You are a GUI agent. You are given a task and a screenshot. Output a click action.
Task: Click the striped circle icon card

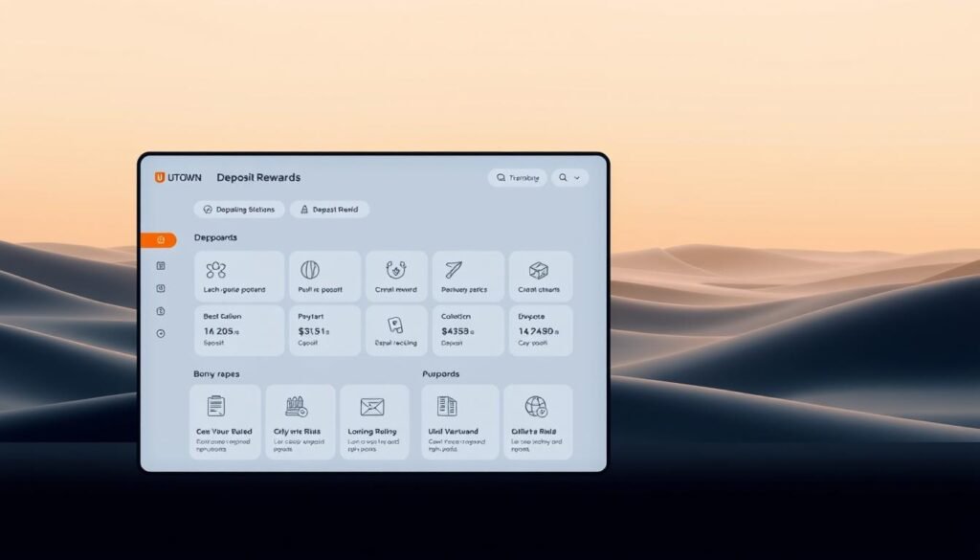tap(324, 276)
